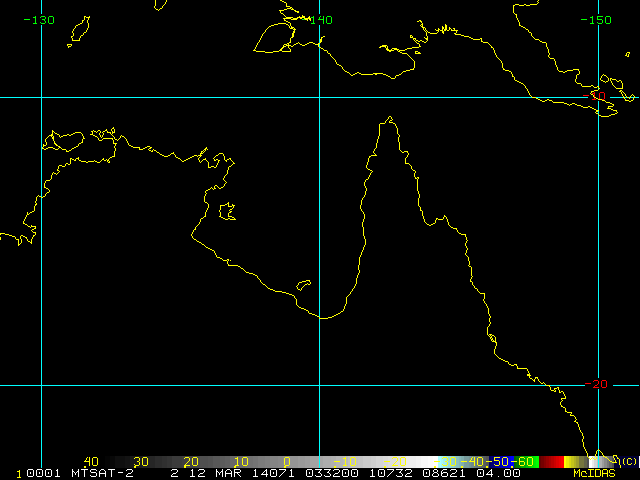Click the 40 mark on the grayscale bar
The image size is (640, 480).
point(91,461)
